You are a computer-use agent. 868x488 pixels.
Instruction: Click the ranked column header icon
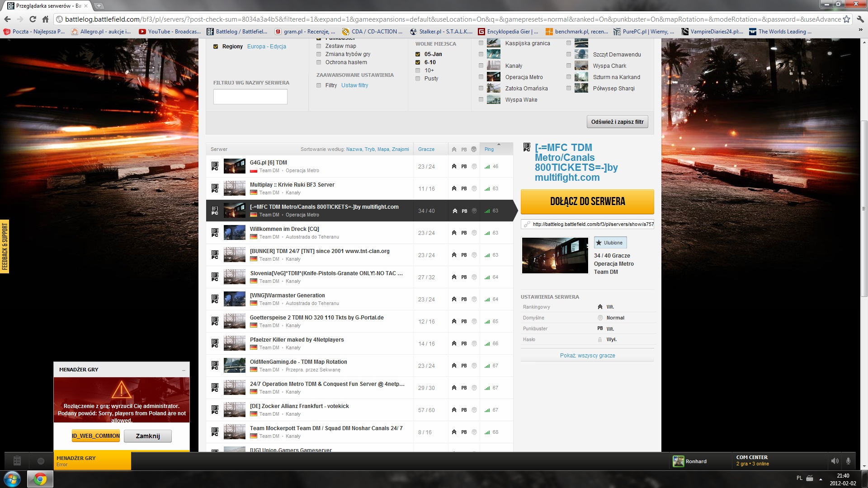[454, 149]
